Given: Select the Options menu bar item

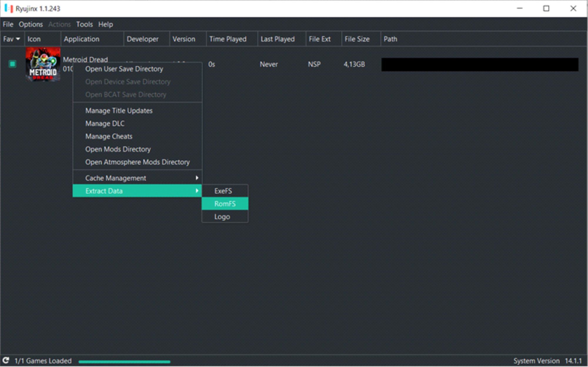Looking at the screenshot, I should pyautogui.click(x=30, y=24).
